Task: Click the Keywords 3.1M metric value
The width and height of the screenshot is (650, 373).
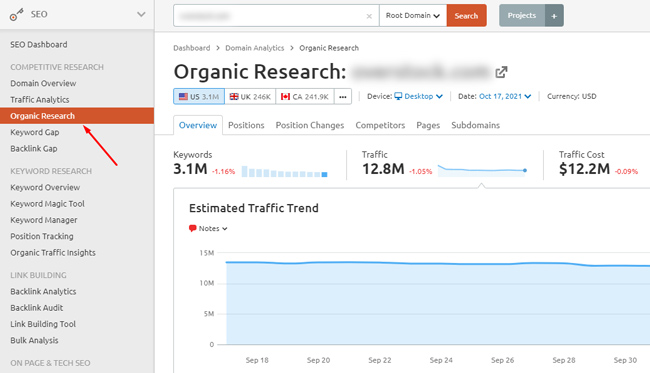Action: tap(190, 169)
